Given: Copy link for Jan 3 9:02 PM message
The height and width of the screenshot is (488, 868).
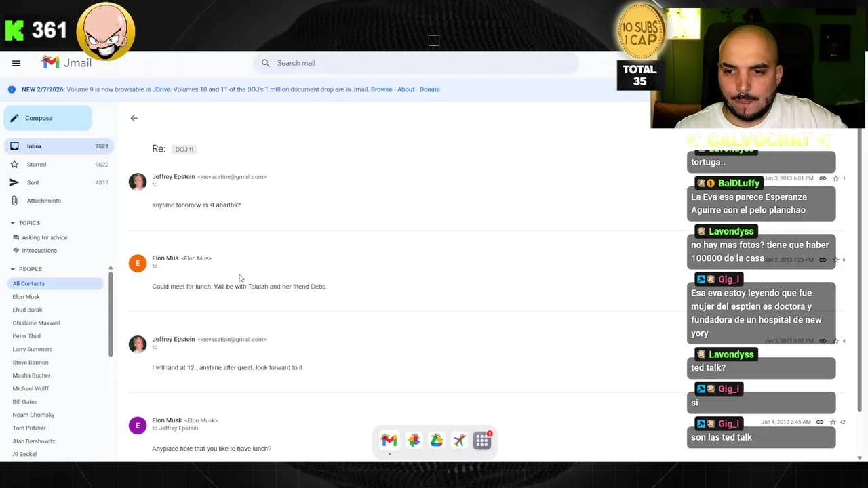Looking at the screenshot, I should click(x=823, y=341).
